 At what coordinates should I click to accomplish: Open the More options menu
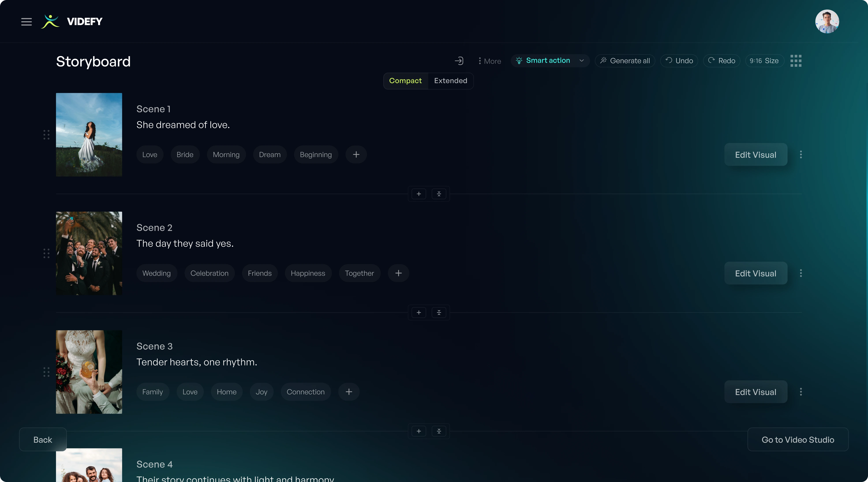(490, 61)
